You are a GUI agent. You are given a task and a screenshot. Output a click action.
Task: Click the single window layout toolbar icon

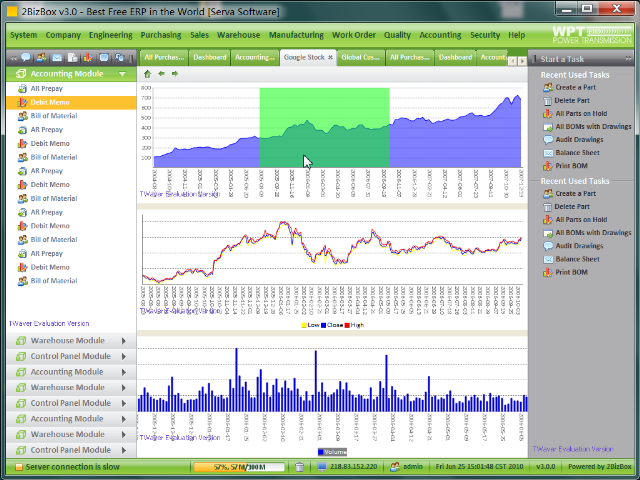pyautogui.click(x=104, y=58)
